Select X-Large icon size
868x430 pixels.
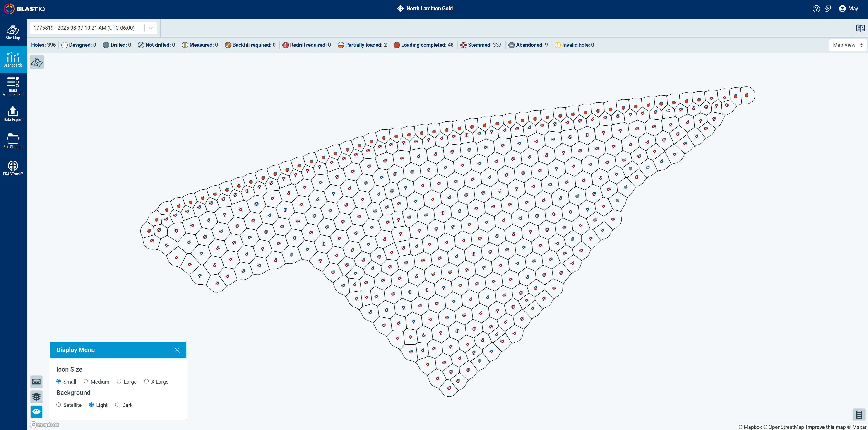146,381
